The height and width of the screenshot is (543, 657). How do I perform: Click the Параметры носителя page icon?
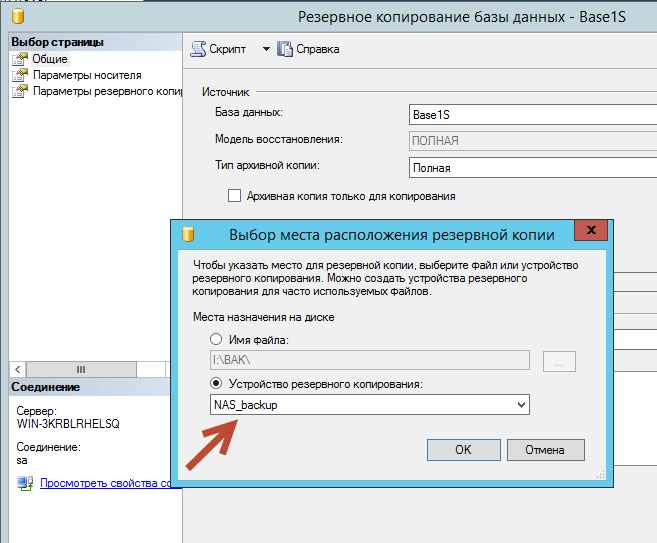coord(20,75)
